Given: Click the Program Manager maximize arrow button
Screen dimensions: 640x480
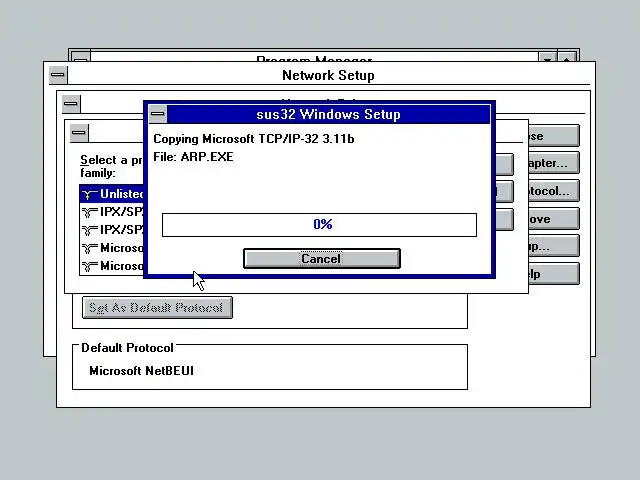Looking at the screenshot, I should 567,58.
